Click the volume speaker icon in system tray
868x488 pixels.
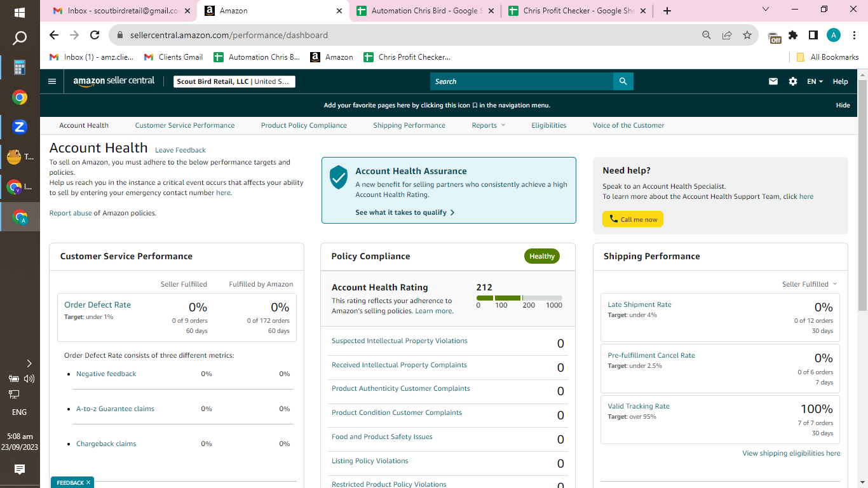(x=29, y=379)
